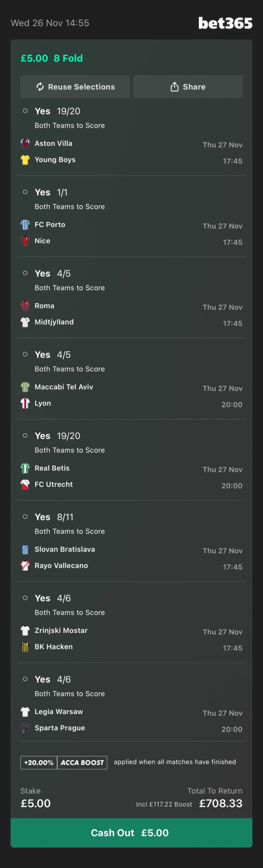Click status circle beside Roma selection
The width and height of the screenshot is (263, 868).
[x=25, y=273]
